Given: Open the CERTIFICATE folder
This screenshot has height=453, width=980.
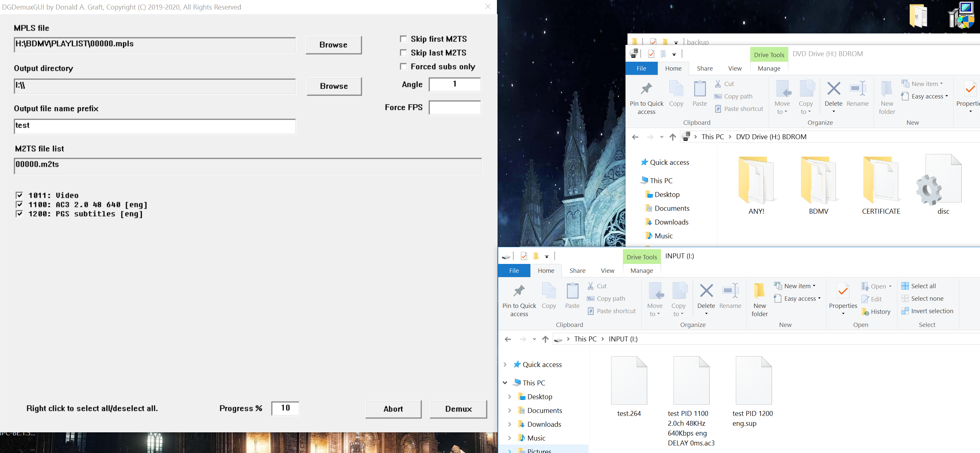Looking at the screenshot, I should [x=881, y=185].
